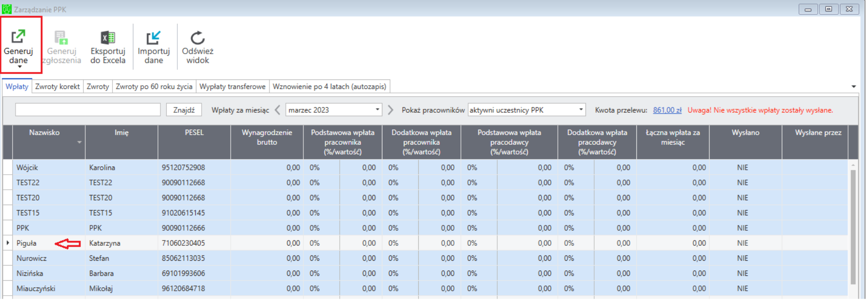The image size is (868, 300).
Task: Click the Dodatkowa wpłata pracodawcy column header
Action: tap(597, 142)
